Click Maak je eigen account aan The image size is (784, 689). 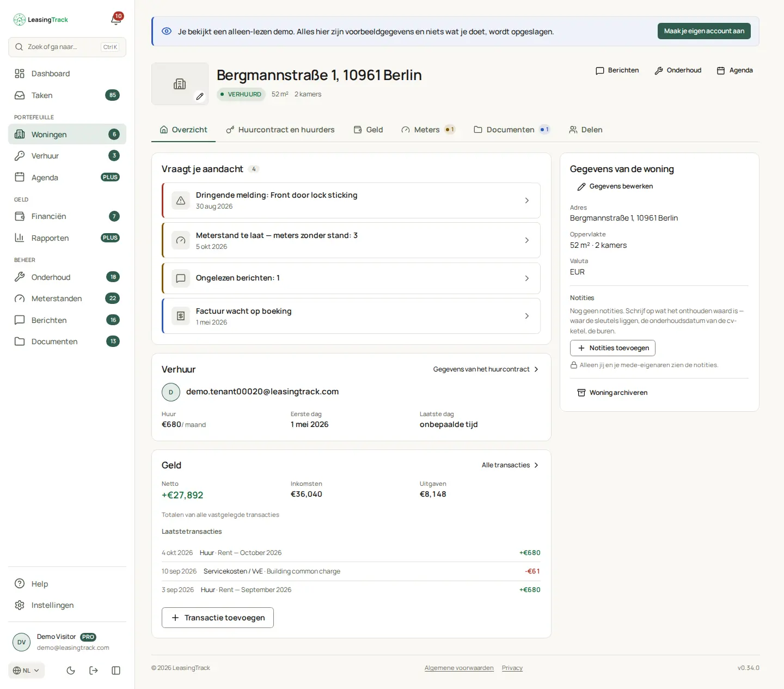pyautogui.click(x=704, y=31)
